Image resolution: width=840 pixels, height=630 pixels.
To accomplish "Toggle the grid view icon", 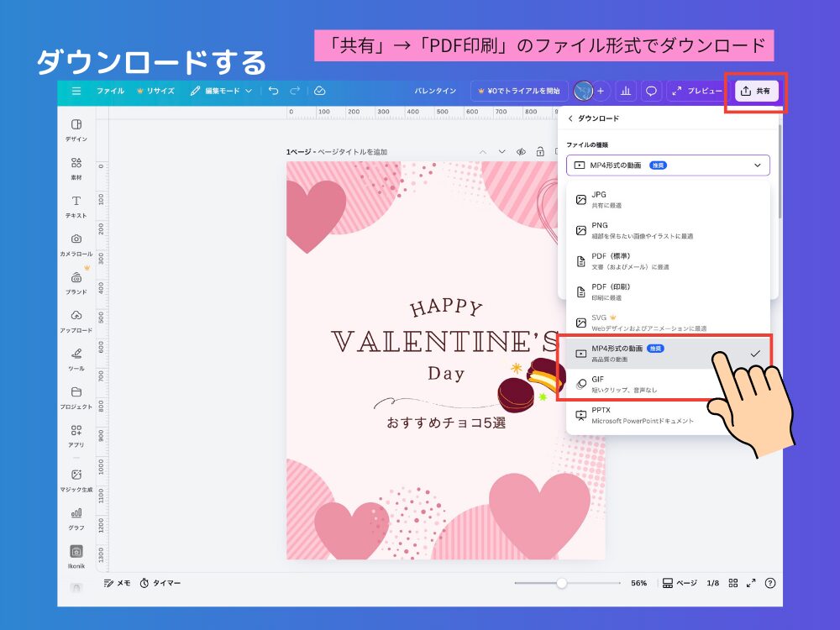I will pos(733,583).
